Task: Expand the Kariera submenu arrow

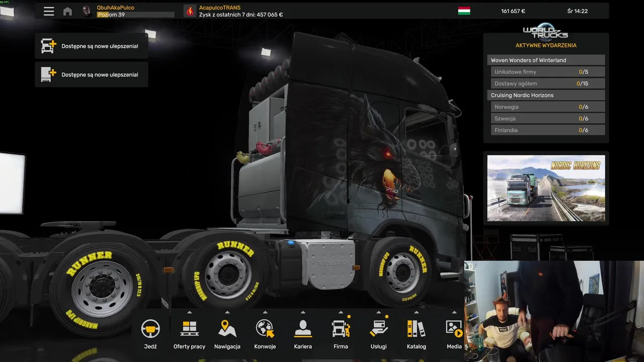Action: coord(303,312)
